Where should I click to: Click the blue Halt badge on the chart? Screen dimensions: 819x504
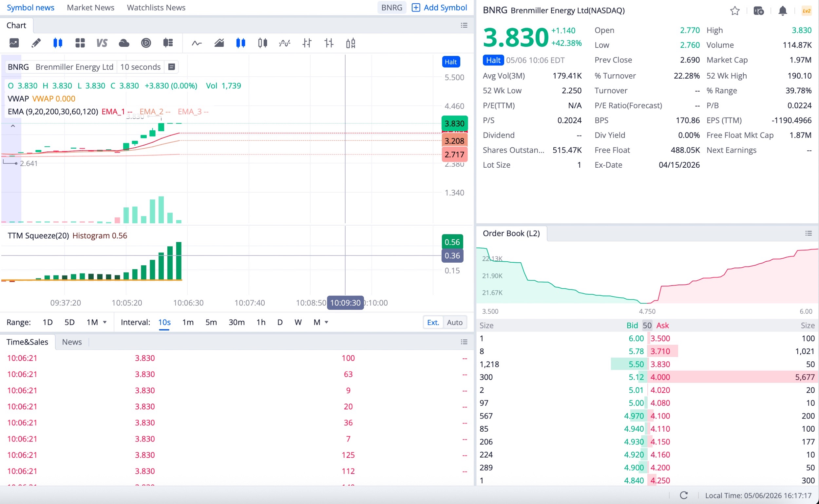[x=451, y=62]
